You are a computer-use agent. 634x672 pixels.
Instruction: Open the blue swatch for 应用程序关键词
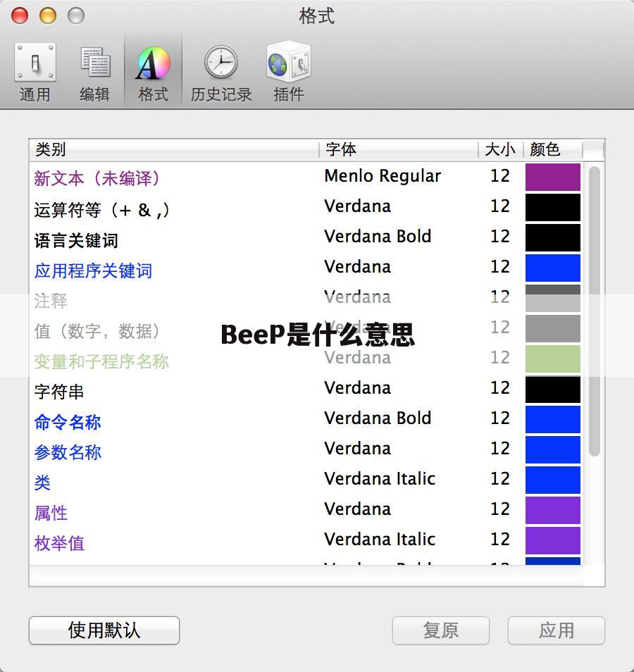[x=552, y=268]
